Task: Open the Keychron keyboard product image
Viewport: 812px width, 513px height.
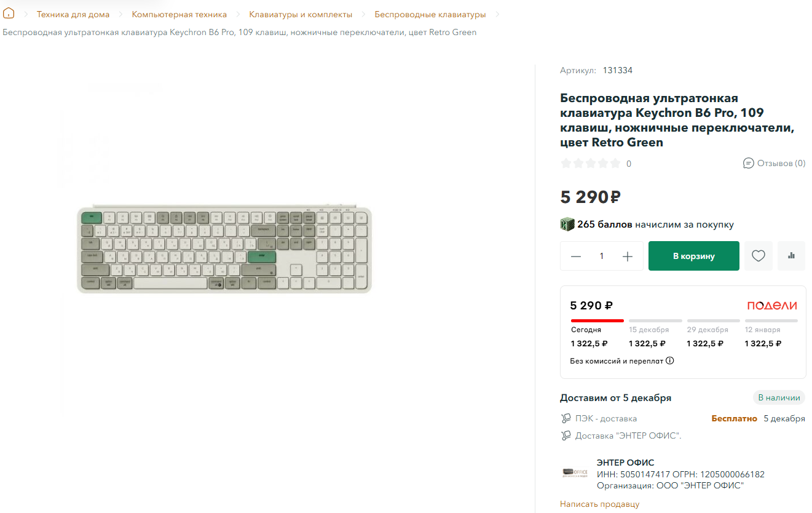Action: 224,249
